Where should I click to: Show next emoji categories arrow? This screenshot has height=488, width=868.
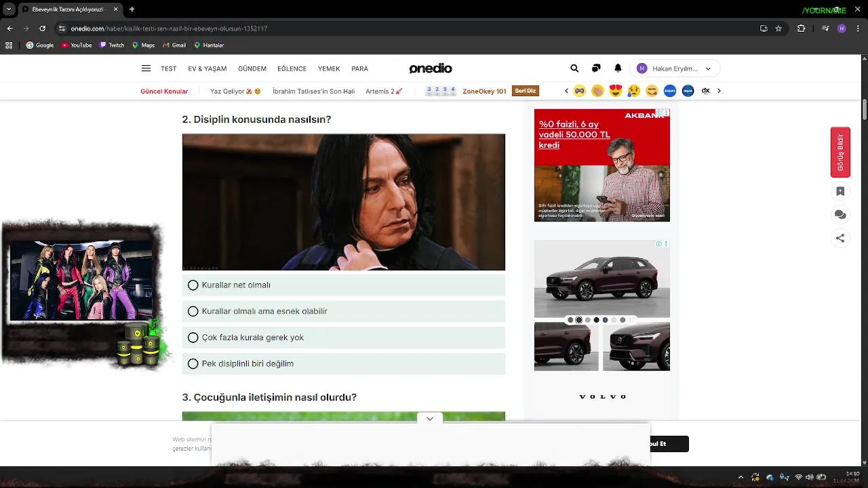pos(719,91)
